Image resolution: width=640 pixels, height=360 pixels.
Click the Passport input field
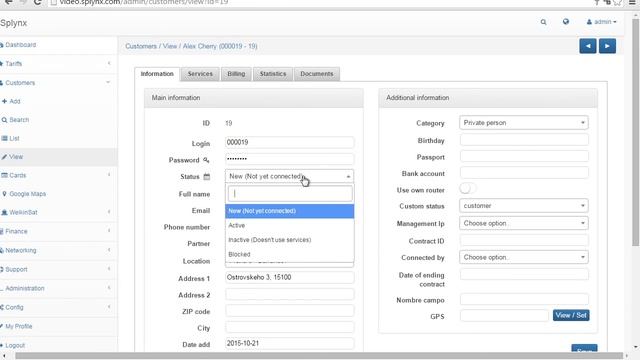[x=524, y=156]
